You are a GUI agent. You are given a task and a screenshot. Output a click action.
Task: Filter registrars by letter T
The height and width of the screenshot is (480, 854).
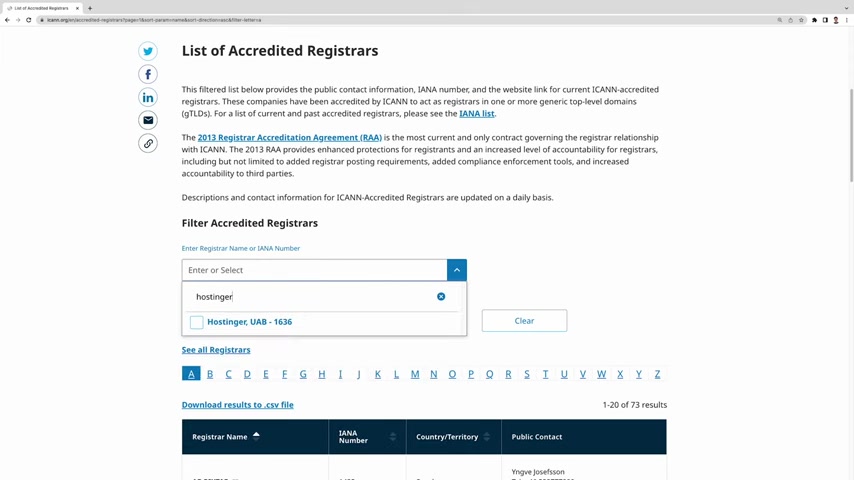(545, 374)
